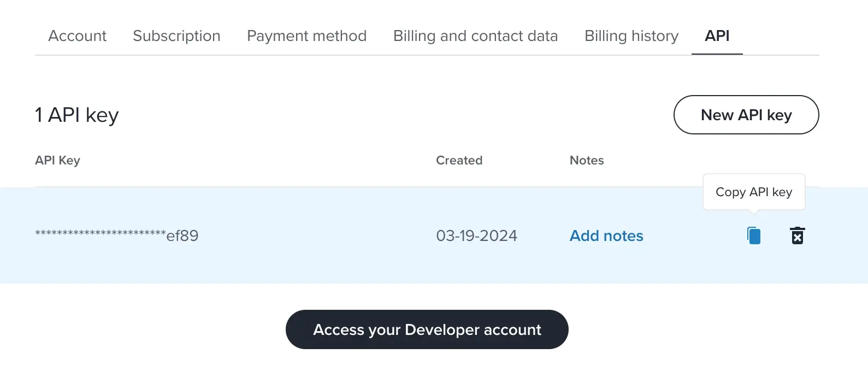Click the Copy API key tooltip
The height and width of the screenshot is (383, 868).
point(754,192)
